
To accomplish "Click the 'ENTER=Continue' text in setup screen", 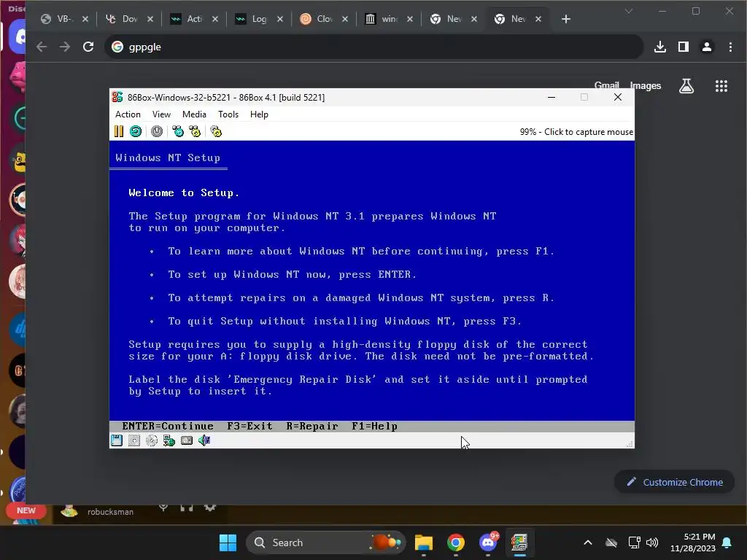I will click(x=168, y=426).
